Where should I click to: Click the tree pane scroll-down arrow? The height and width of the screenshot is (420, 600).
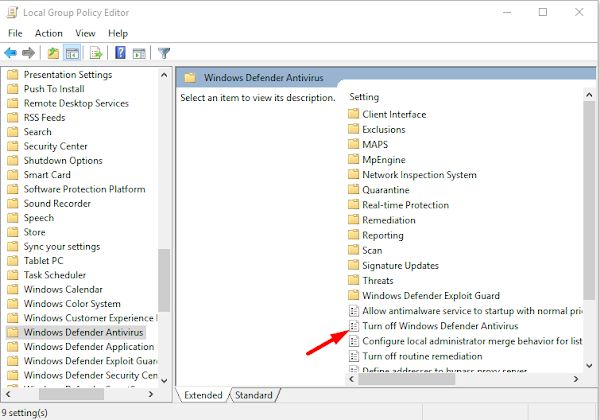(x=164, y=381)
